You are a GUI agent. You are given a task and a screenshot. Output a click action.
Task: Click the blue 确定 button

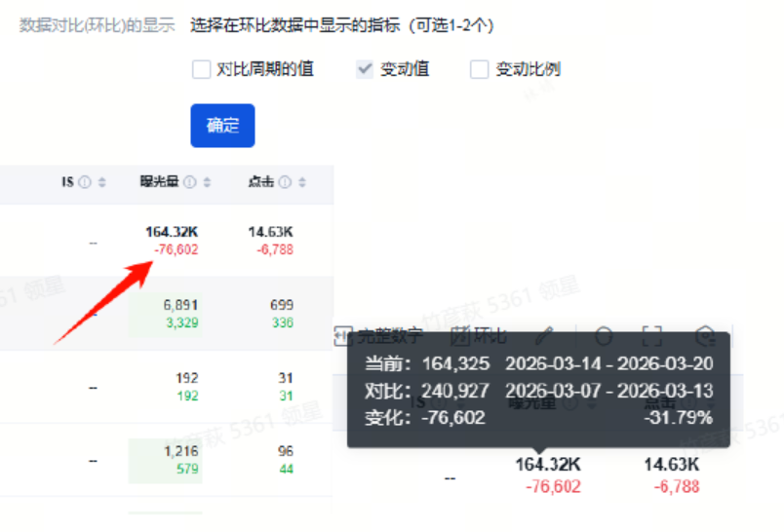pos(222,126)
